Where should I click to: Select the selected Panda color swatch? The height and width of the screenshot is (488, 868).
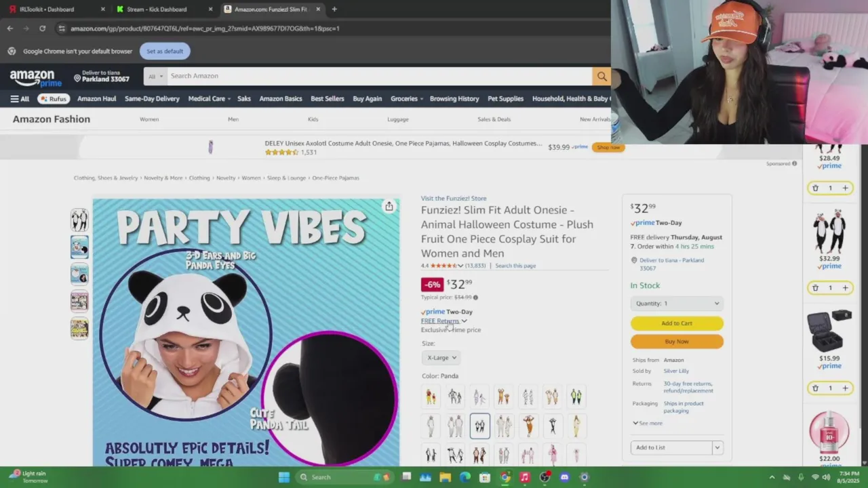[479, 426]
